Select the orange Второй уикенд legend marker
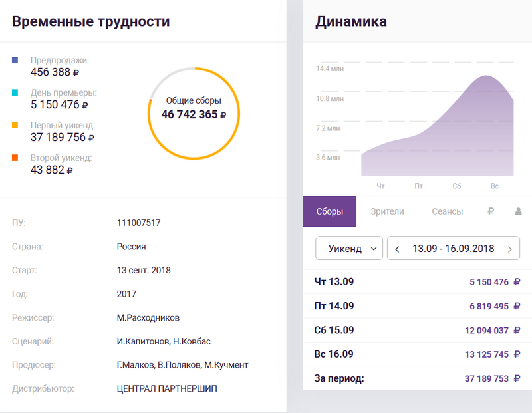The image size is (532, 413). coord(15,158)
